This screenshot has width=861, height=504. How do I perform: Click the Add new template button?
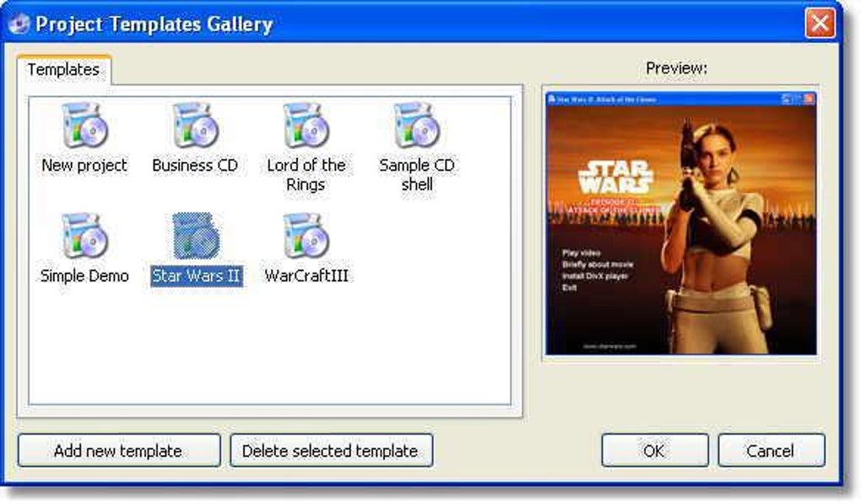[119, 451]
